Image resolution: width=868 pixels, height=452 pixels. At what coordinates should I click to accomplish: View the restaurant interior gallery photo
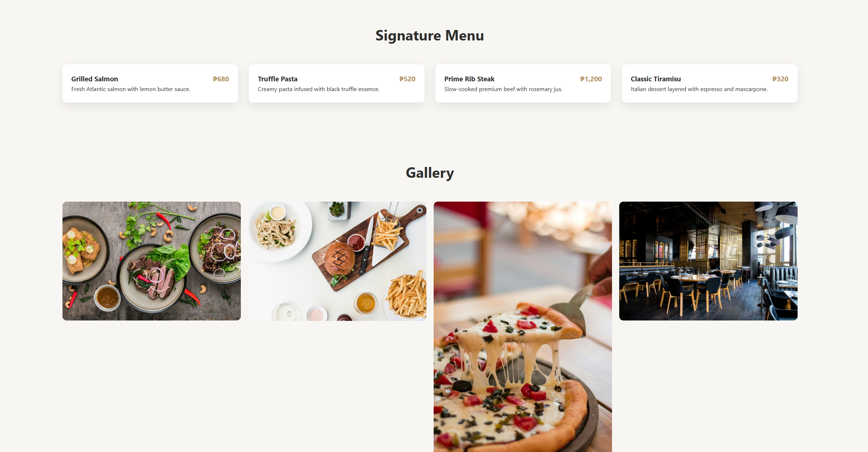pyautogui.click(x=708, y=261)
